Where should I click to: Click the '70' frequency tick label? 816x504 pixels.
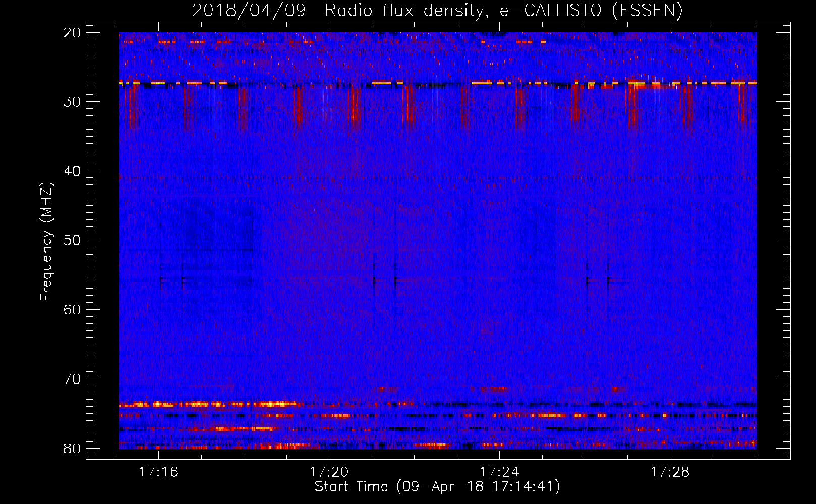click(x=72, y=379)
